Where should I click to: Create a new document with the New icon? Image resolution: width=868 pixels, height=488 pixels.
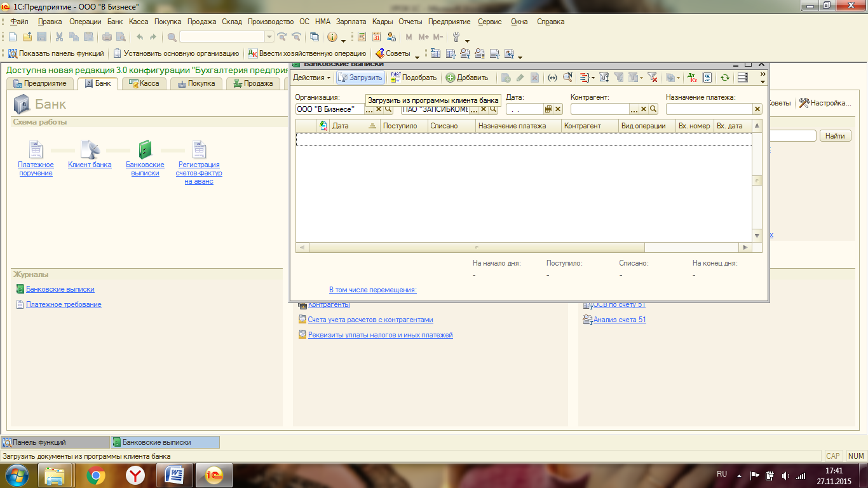[13, 37]
